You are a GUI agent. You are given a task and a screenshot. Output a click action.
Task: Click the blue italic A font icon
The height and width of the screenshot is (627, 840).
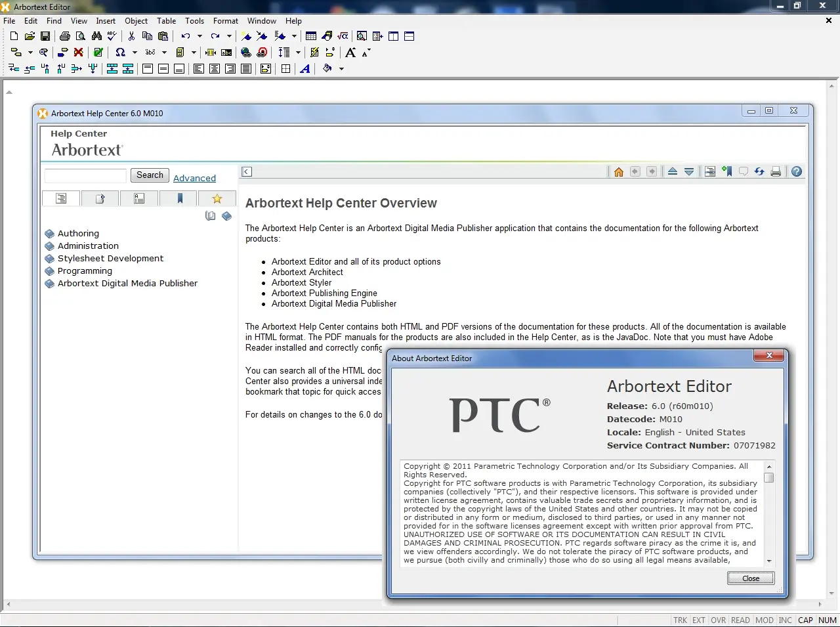[305, 68]
